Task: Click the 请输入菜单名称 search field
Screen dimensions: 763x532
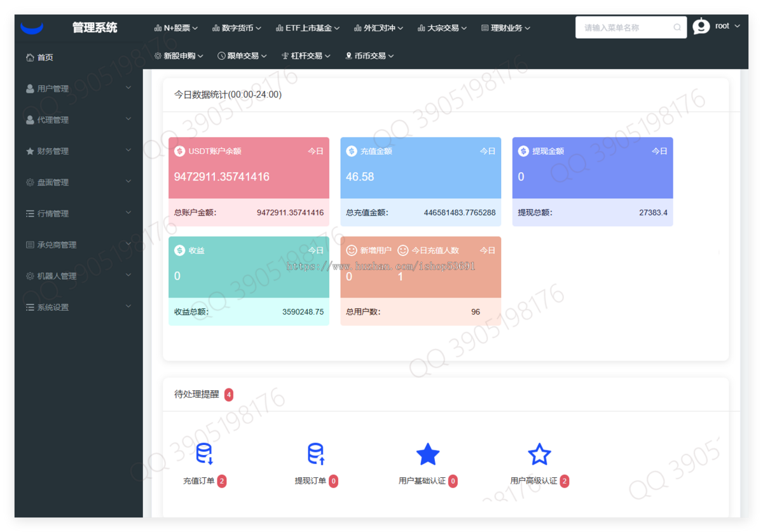Action: (x=631, y=27)
